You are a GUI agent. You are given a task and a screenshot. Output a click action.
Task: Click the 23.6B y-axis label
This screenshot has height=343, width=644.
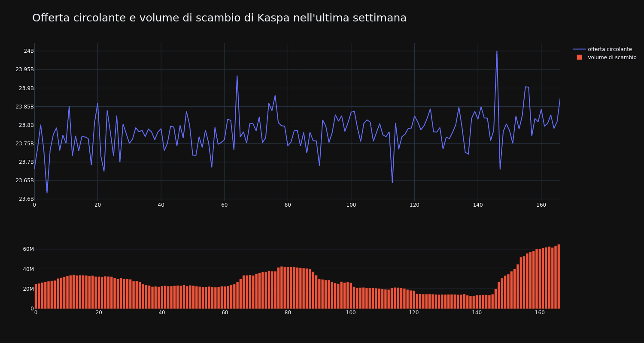26,199
